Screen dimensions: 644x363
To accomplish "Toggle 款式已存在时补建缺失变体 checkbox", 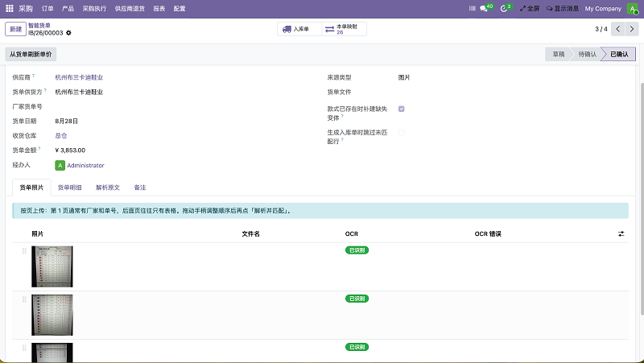I will point(401,109).
